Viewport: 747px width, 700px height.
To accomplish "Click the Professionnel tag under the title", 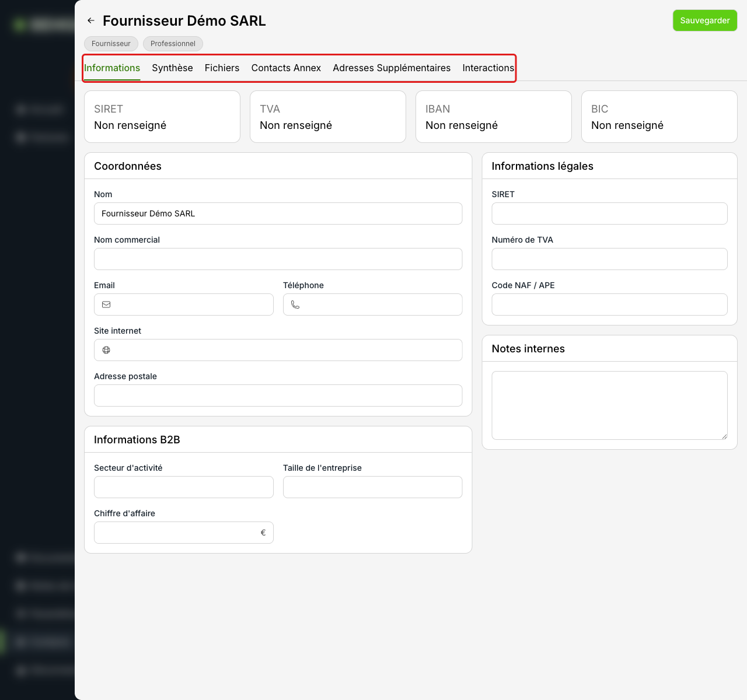I will coord(173,44).
